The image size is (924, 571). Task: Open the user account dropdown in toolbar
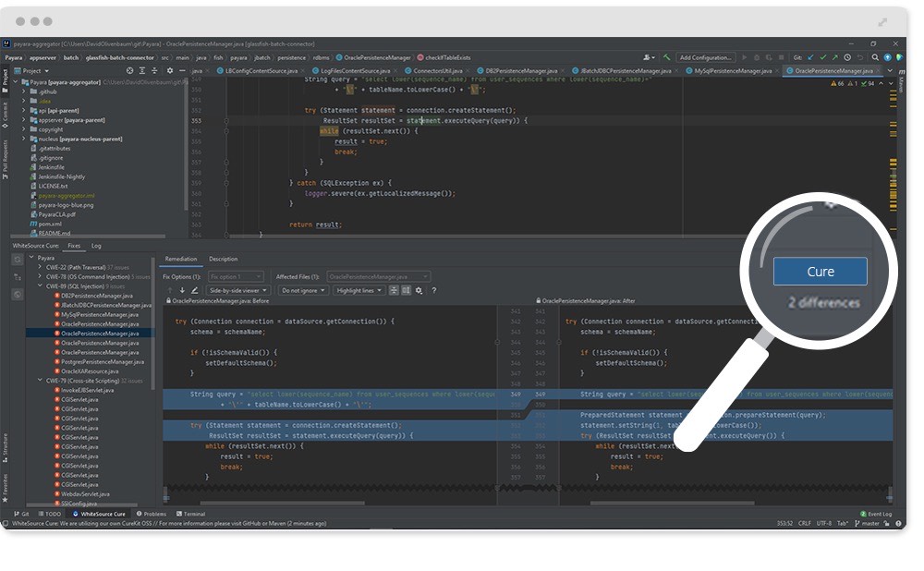[x=649, y=57]
